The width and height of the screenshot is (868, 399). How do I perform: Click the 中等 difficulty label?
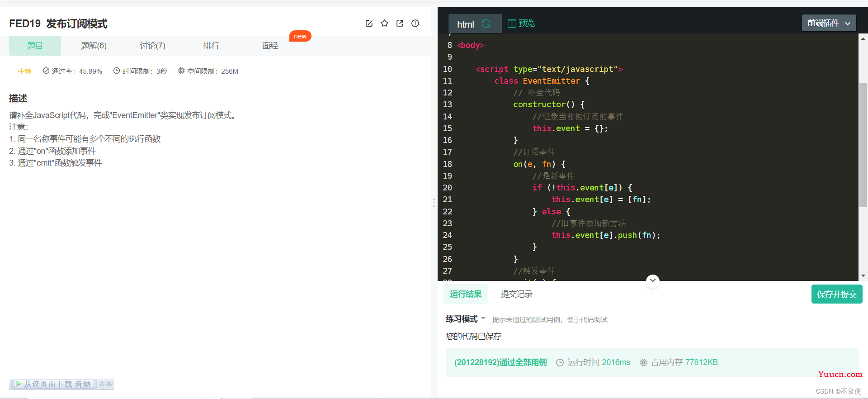coord(25,71)
